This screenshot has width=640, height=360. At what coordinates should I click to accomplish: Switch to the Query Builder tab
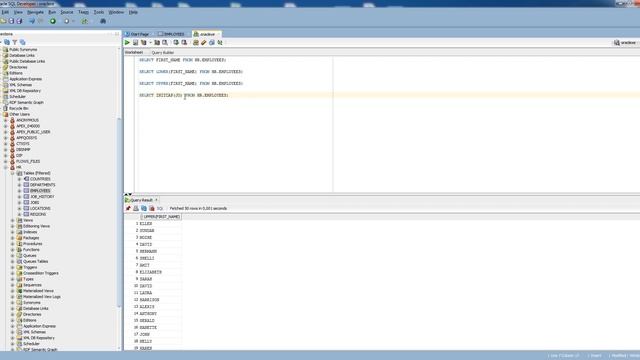coord(163,53)
